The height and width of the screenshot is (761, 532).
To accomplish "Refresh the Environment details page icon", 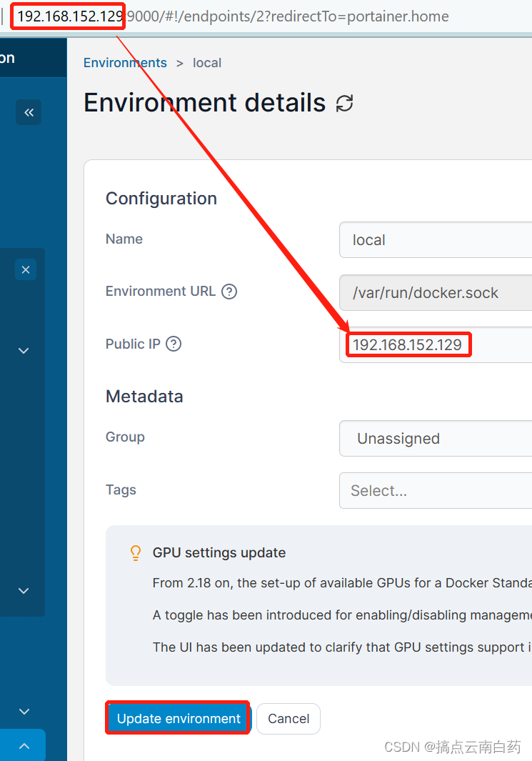I will pyautogui.click(x=344, y=103).
